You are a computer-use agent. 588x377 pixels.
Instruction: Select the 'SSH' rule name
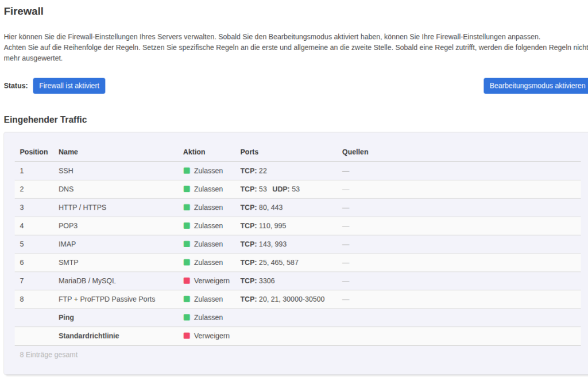66,171
